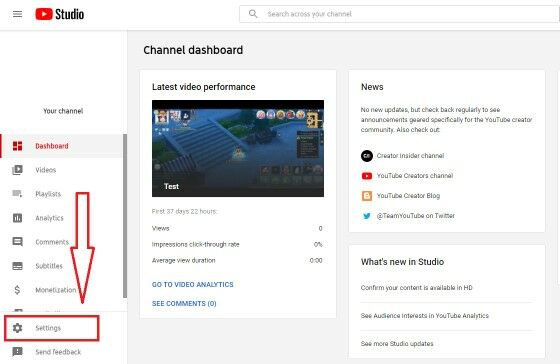Open YouTube Creators channel link
The height and width of the screenshot is (364, 560).
(415, 176)
